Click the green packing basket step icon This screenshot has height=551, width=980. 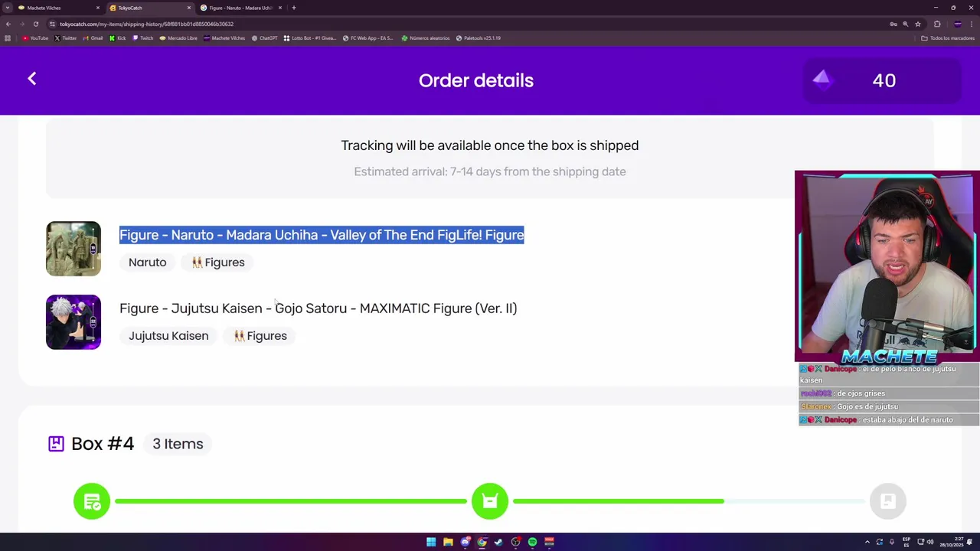tap(490, 501)
